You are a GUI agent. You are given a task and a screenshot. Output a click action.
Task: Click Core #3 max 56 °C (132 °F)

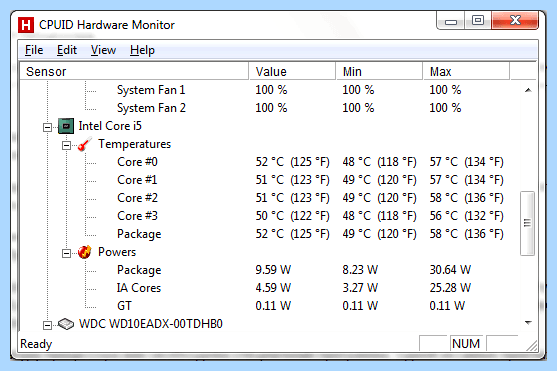(466, 216)
